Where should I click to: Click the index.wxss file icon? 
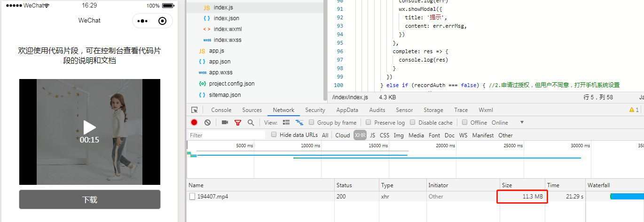[207, 40]
